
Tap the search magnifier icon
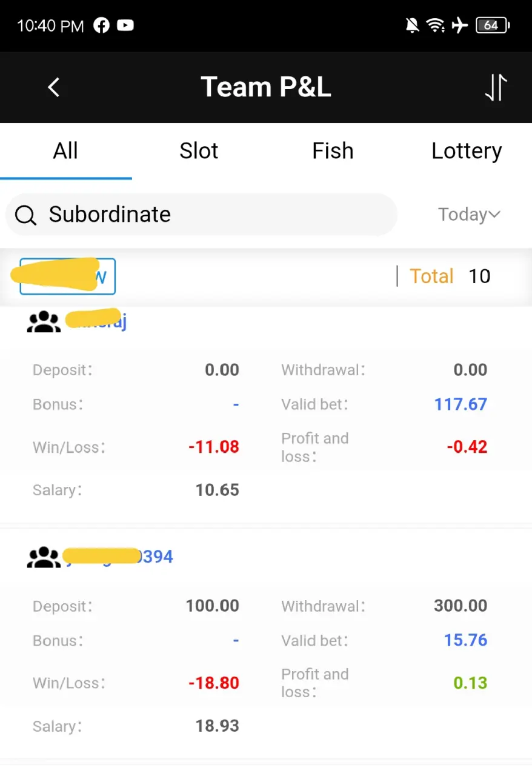25,215
